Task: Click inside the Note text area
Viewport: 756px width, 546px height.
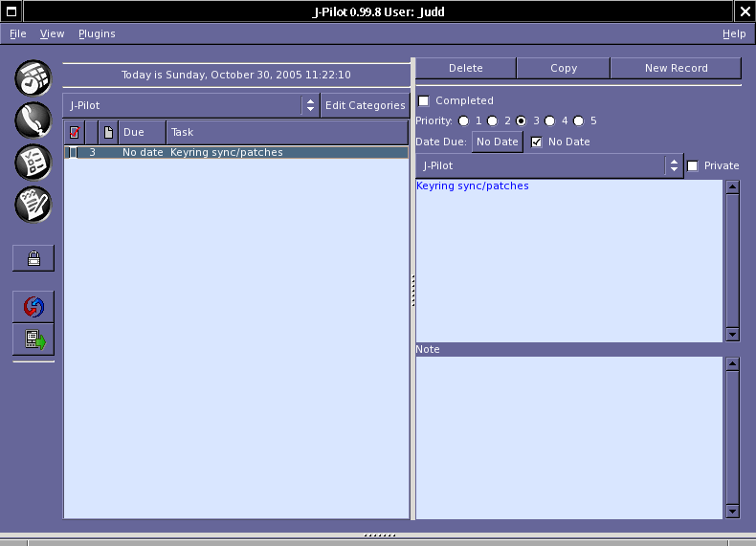Action: 568,437
